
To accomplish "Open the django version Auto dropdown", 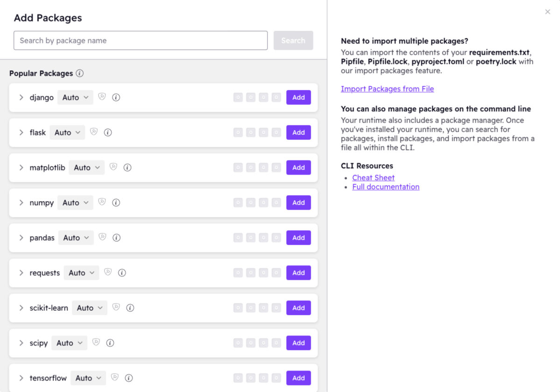I will [x=75, y=98].
